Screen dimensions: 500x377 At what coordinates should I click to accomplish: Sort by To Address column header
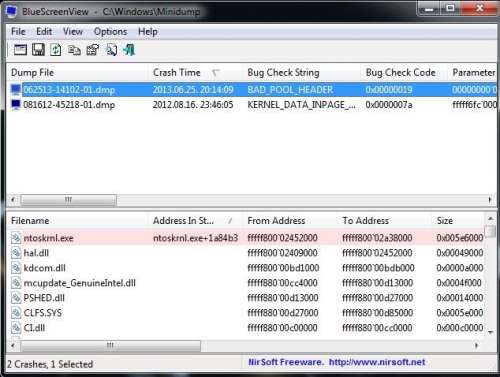[x=385, y=221]
